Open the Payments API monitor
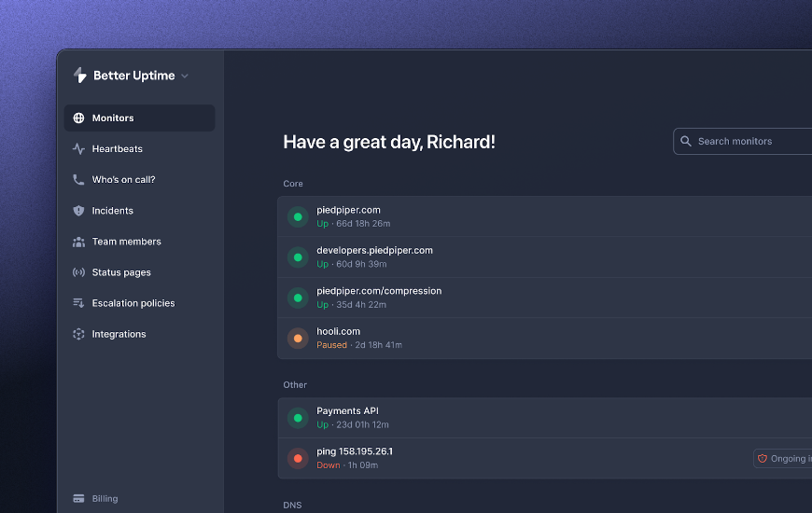 click(545, 418)
